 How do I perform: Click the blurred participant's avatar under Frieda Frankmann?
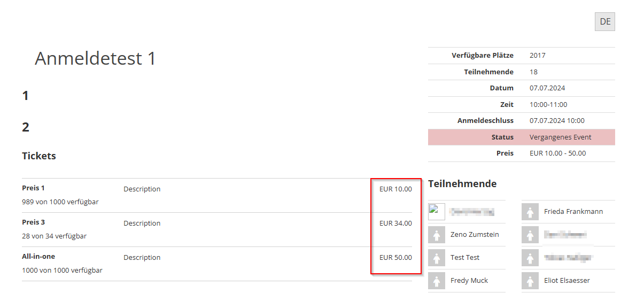(530, 235)
